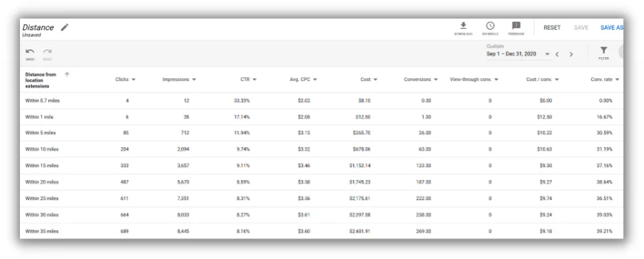The image size is (644, 259).
Task: Click clicks value 664
Action: (x=125, y=215)
